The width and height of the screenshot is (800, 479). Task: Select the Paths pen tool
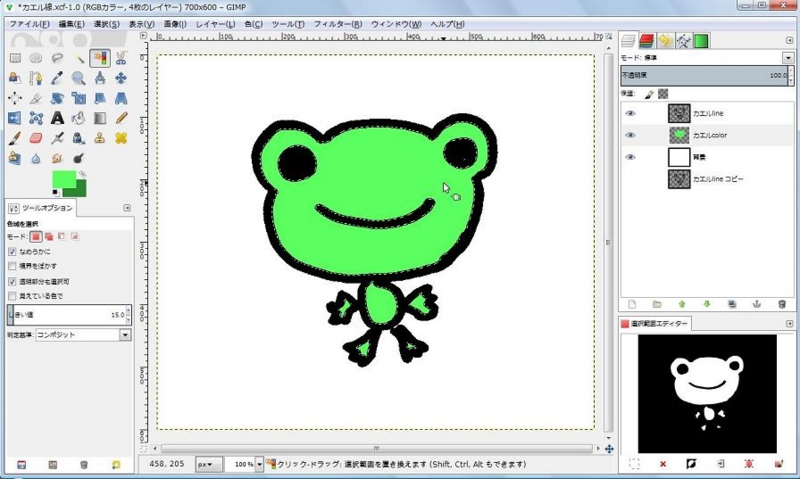36,78
